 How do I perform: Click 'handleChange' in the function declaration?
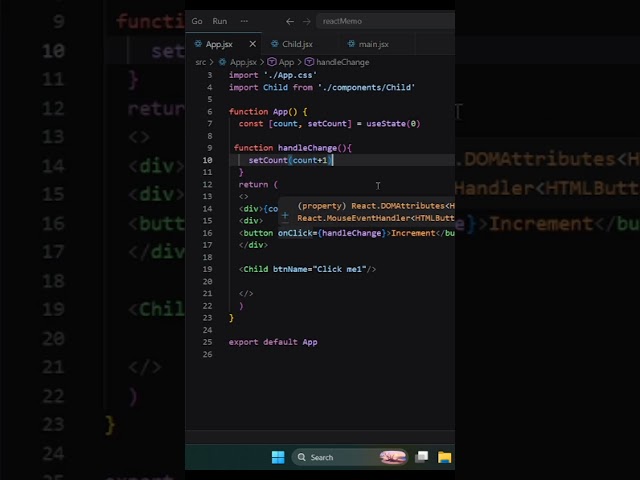pos(307,148)
